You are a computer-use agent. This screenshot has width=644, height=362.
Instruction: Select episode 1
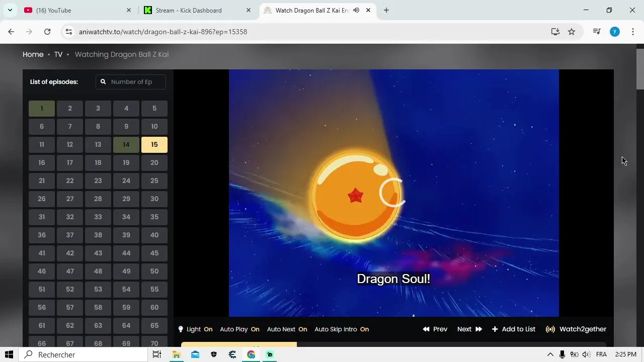(x=42, y=108)
